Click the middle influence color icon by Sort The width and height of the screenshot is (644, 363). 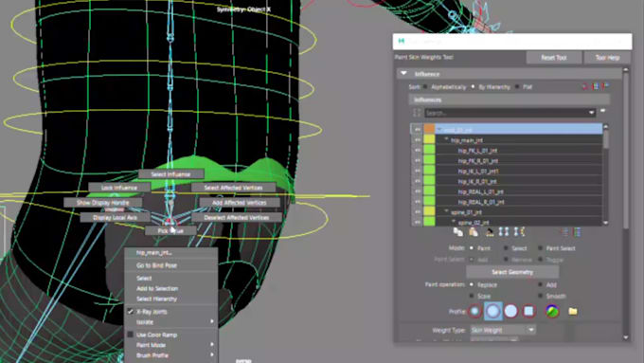point(595,87)
